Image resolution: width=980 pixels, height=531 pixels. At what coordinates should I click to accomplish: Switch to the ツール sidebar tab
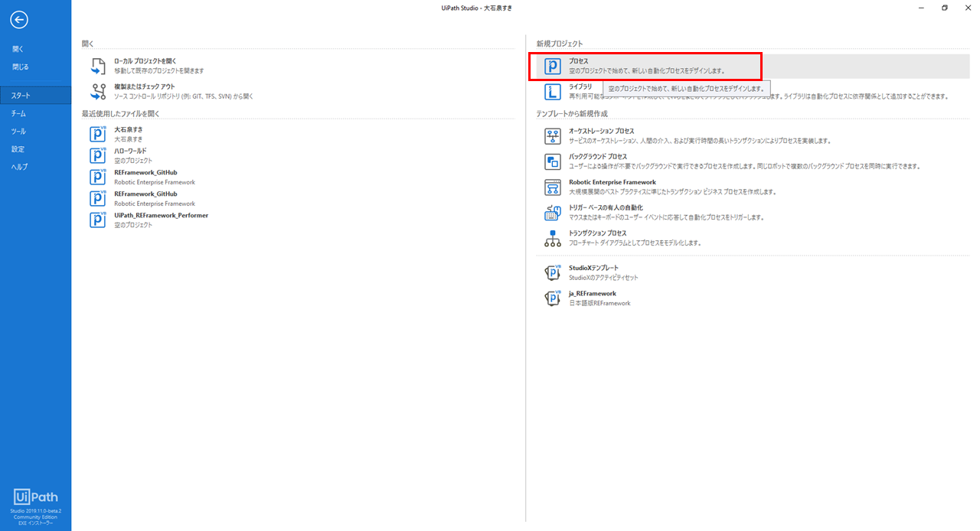point(35,131)
